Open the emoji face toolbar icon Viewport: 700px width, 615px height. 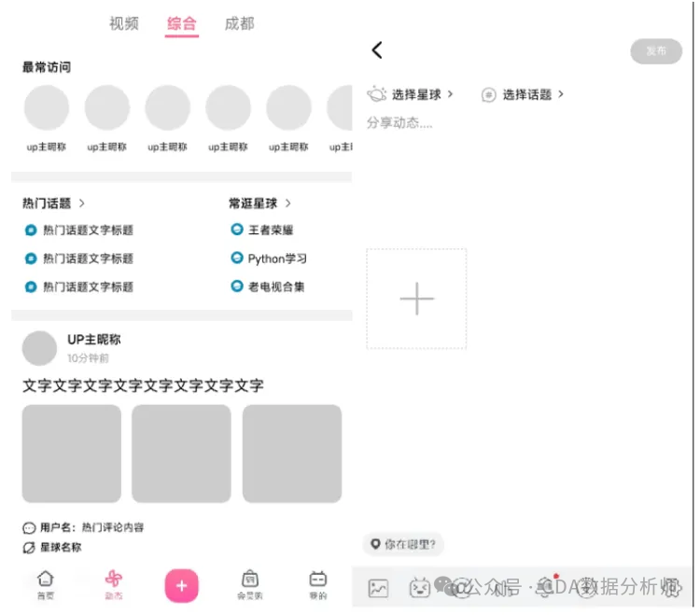[420, 587]
